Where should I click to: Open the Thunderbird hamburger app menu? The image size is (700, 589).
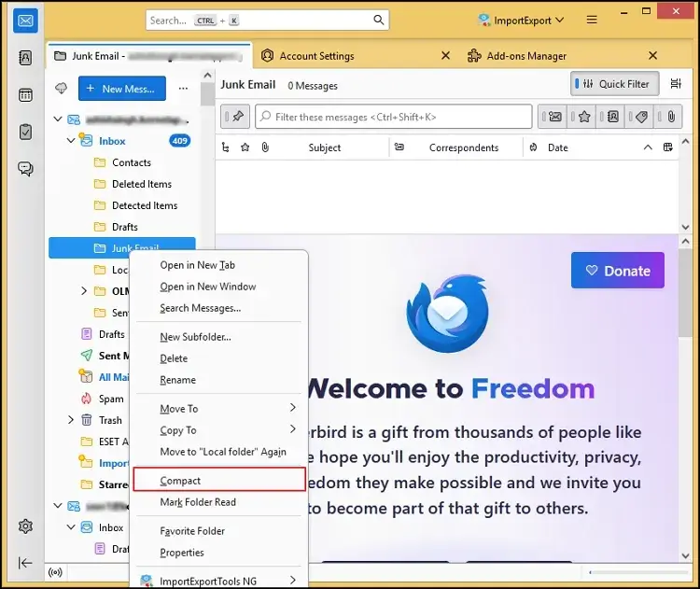[x=592, y=20]
